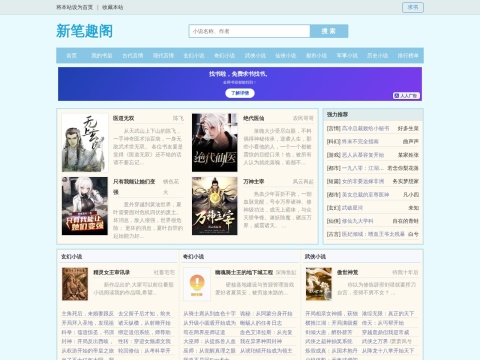Open the 奇幻小说 navigation tab
Screen dimensions: 480x360
pyautogui.click(x=224, y=56)
